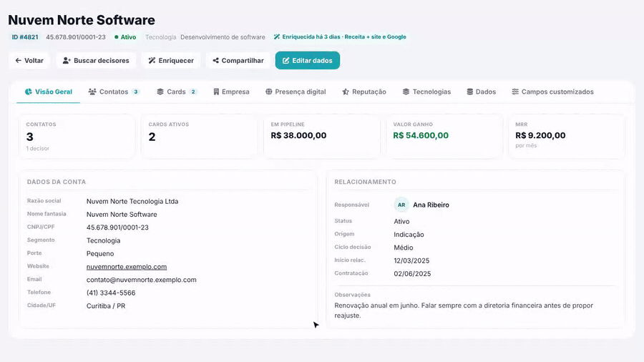Click the Observações note about Renovação anual
644x362 pixels.
tap(464, 310)
